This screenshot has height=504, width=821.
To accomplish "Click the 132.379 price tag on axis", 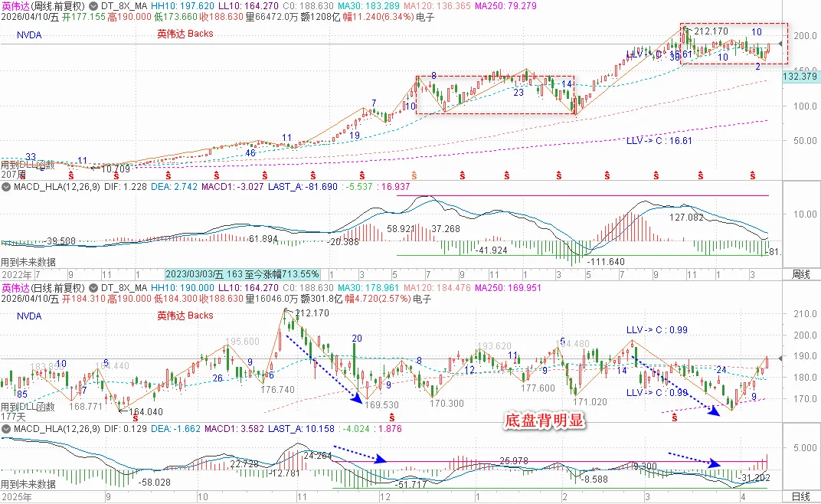I will (x=800, y=77).
